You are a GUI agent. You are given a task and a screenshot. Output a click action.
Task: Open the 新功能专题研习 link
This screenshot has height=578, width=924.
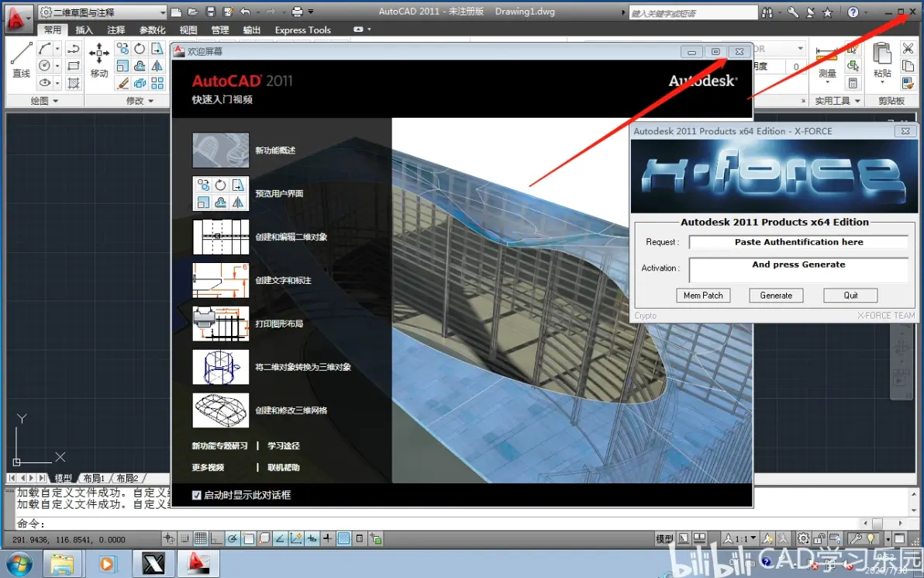[219, 446]
